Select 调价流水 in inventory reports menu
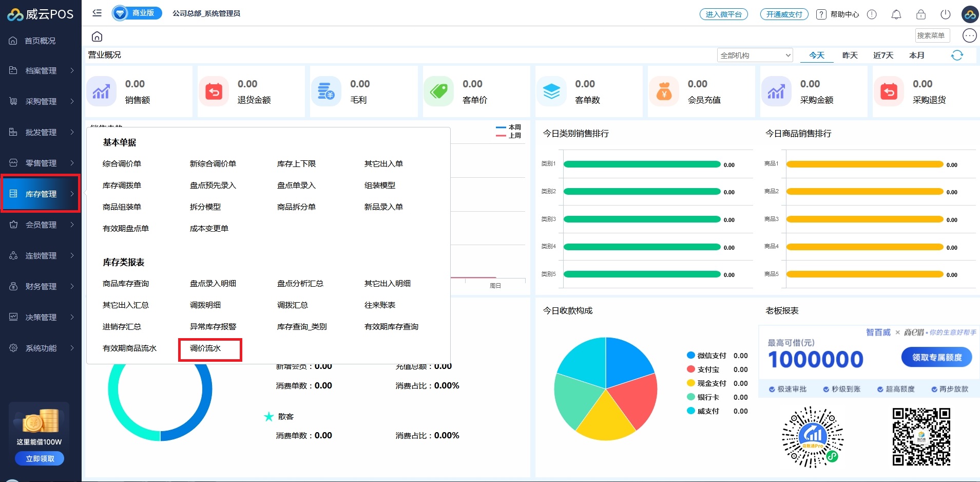This screenshot has height=482, width=980. (205, 348)
